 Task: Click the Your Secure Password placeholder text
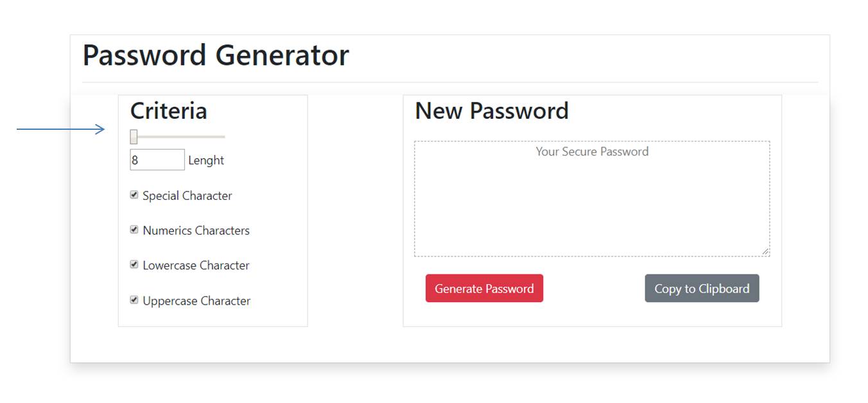click(591, 152)
